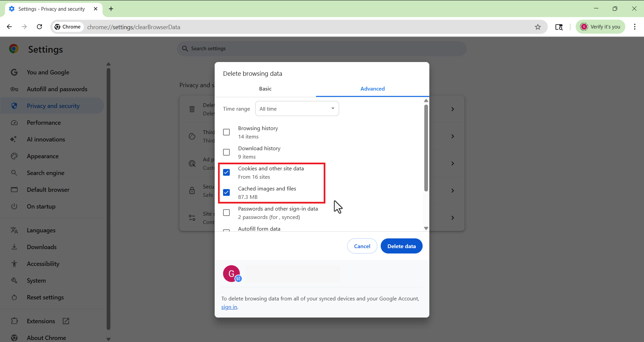This screenshot has width=644, height=342.
Task: Check the Browsing history checkbox
Action: 226,132
